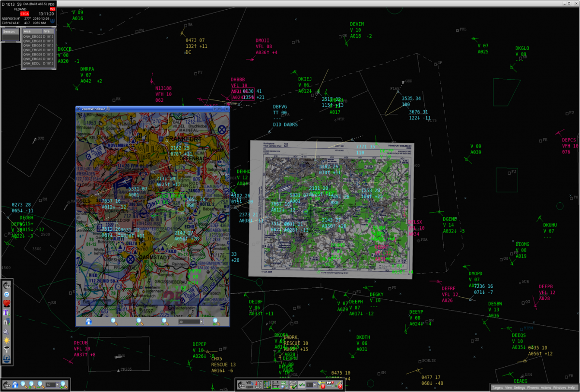
Task: Select the DMOII aircraft track label
Action: pyautogui.click(x=262, y=41)
